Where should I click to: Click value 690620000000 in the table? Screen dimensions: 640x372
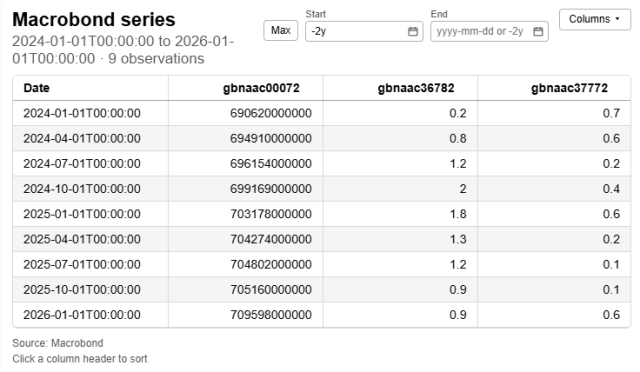271,113
